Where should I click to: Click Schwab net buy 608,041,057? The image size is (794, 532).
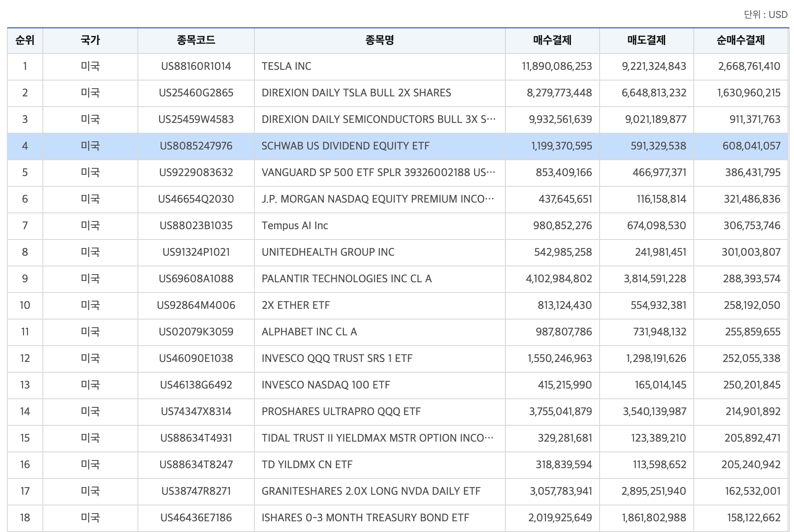[752, 146]
